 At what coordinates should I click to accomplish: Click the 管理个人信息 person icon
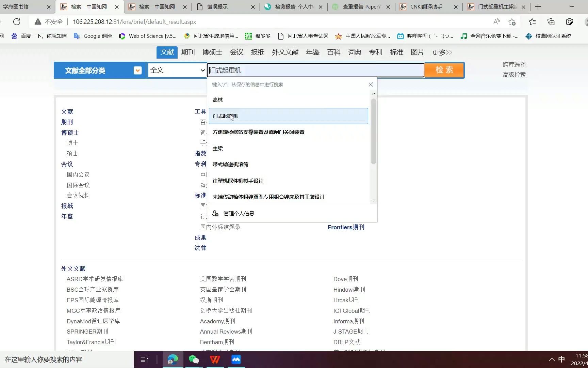pyautogui.click(x=215, y=213)
